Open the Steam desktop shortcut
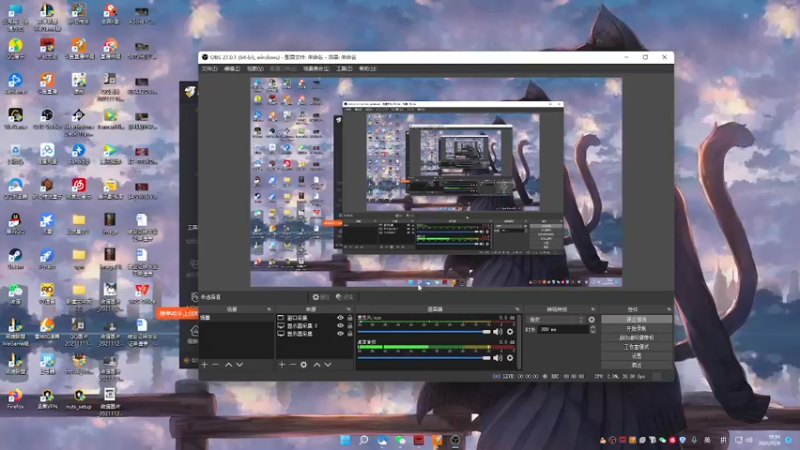Image resolution: width=800 pixels, height=450 pixels. click(15, 259)
